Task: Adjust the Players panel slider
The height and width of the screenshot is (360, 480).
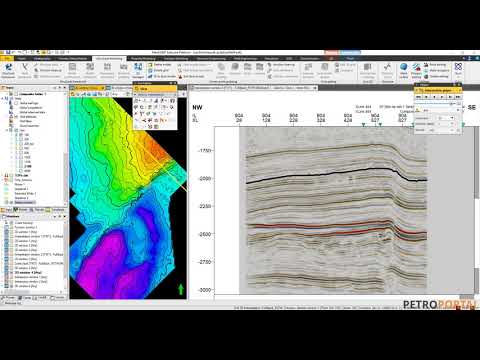Action: (435, 104)
